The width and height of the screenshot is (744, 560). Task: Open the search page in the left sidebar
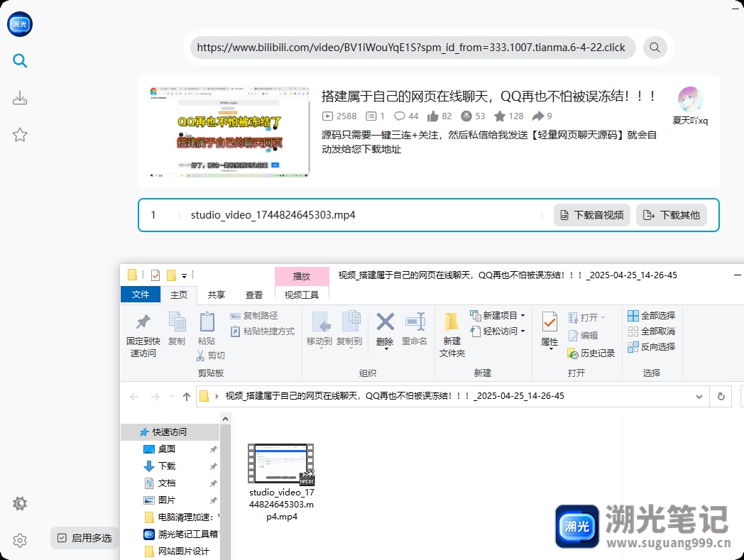(19, 61)
